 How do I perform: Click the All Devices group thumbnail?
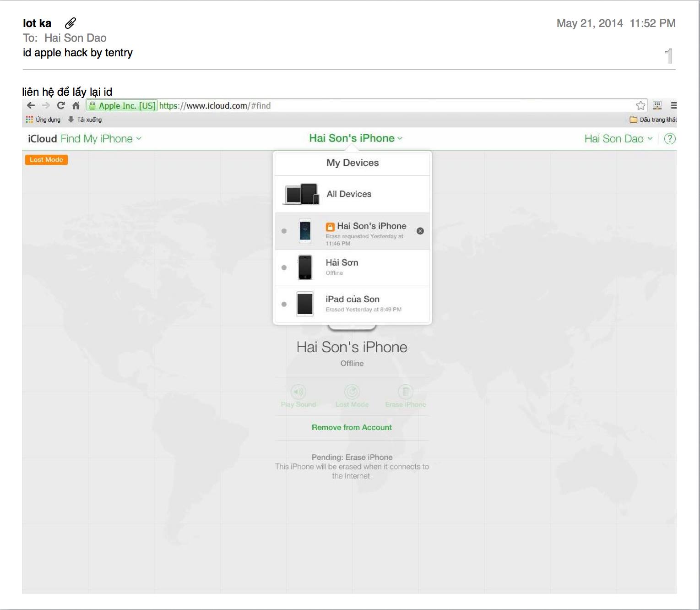pyautogui.click(x=302, y=194)
